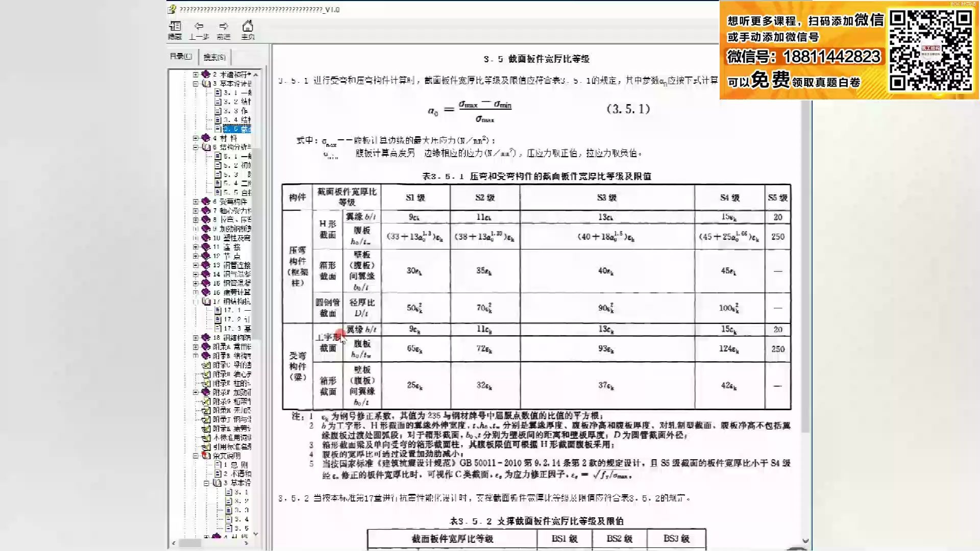
Task: Open the 附录C page icon
Action: point(206,365)
